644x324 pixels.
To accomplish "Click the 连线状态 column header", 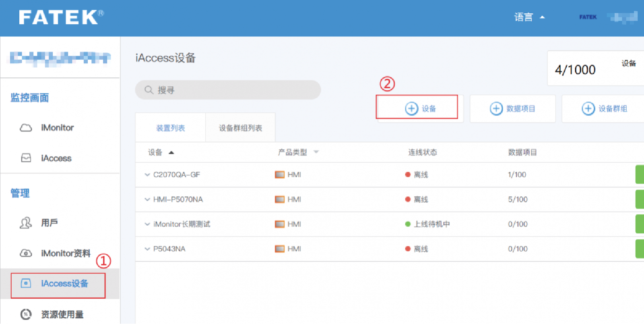I will (423, 152).
